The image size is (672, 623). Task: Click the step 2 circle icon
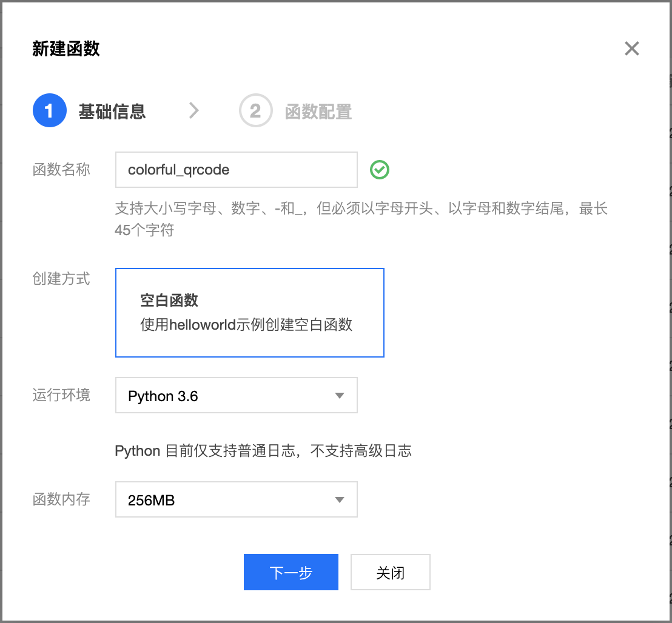[255, 110]
